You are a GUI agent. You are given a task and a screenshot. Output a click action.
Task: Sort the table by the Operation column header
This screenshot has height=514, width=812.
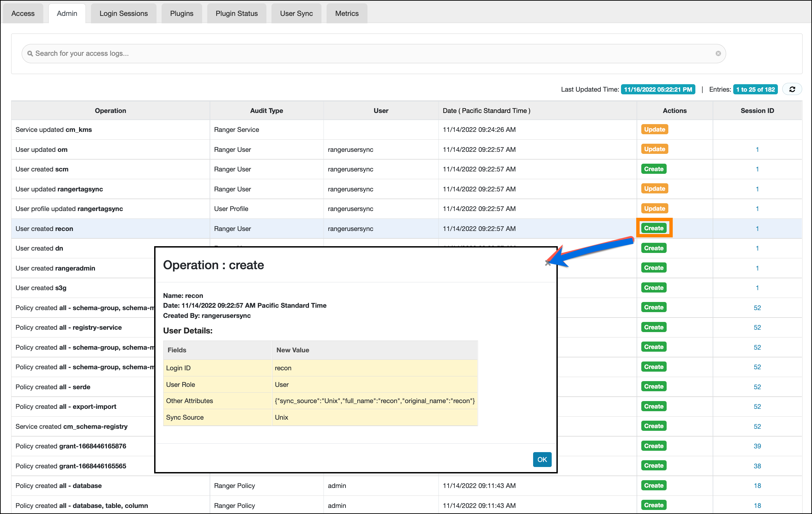click(111, 110)
